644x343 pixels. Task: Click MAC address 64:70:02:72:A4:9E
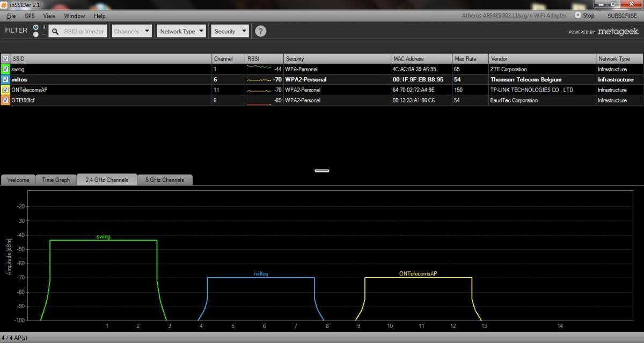coord(413,90)
